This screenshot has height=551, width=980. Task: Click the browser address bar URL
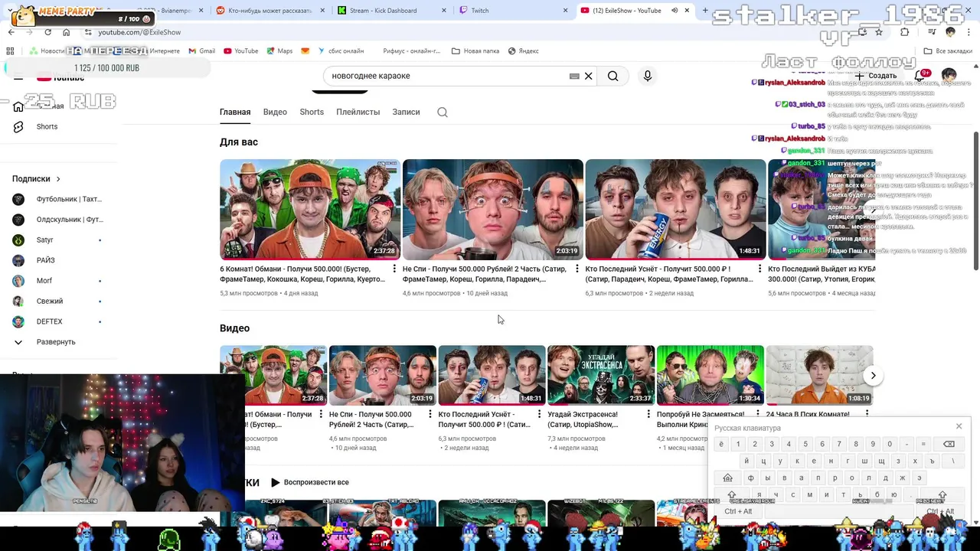tap(139, 32)
